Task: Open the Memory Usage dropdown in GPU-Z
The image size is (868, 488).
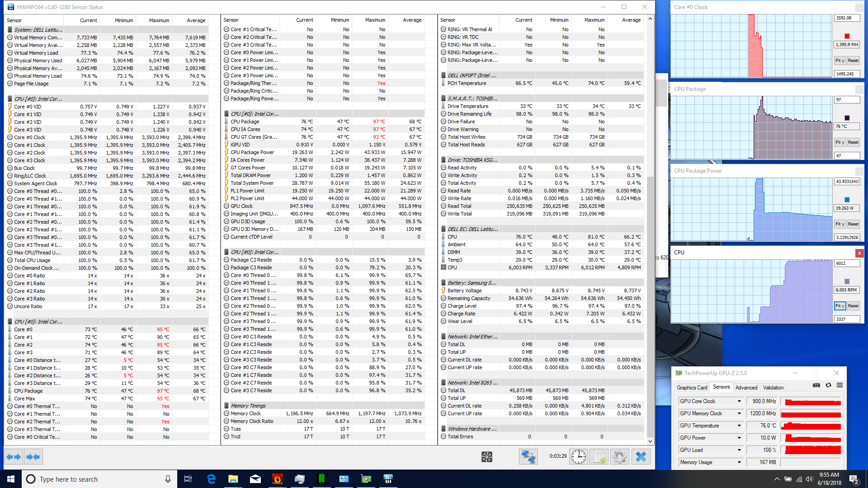Action: tap(740, 462)
